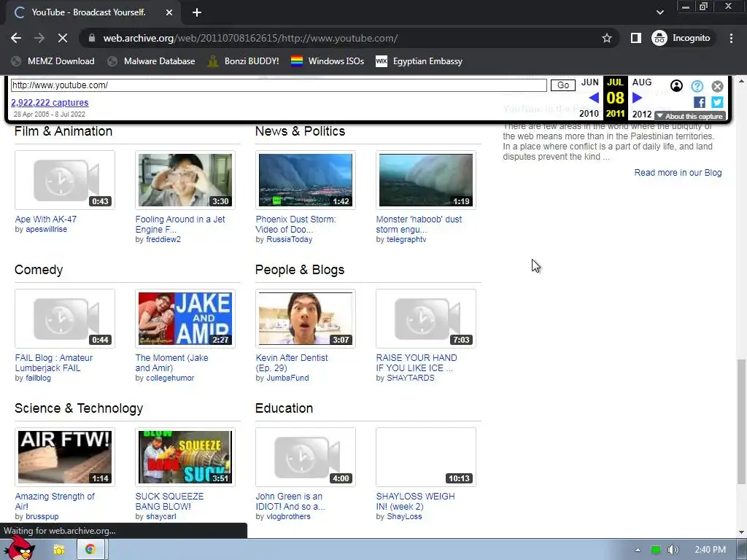This screenshot has width=747, height=560.
Task: Open RAISE YOUR HAND IF YOU LIKE ICE link
Action: click(x=417, y=363)
